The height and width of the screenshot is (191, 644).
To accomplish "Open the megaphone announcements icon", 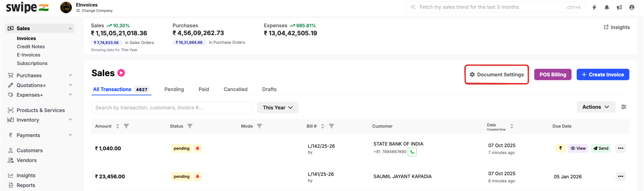I will click(619, 8).
